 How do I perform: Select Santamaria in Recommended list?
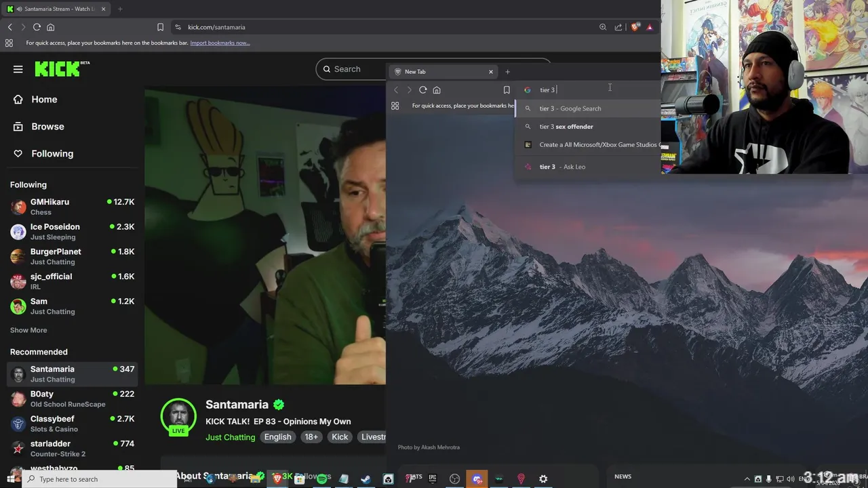coord(72,374)
